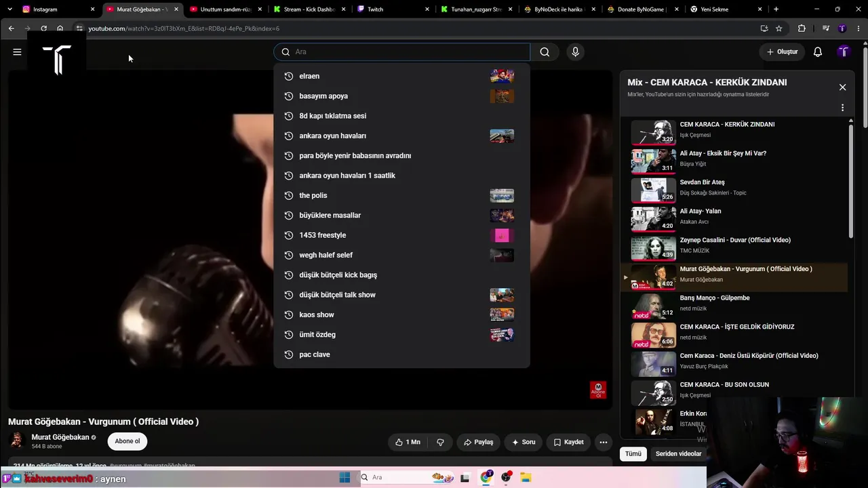Open the browser media controls icon
Viewport: 868px width, 488px height.
(825, 28)
